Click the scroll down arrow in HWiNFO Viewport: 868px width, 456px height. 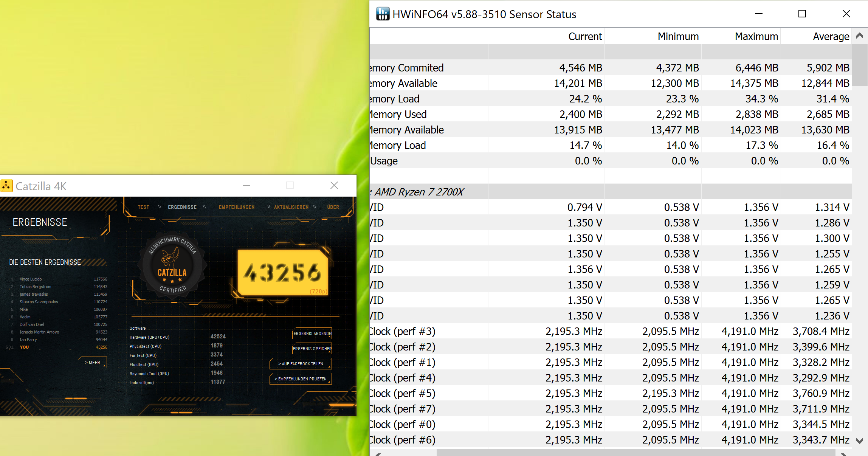click(860, 440)
